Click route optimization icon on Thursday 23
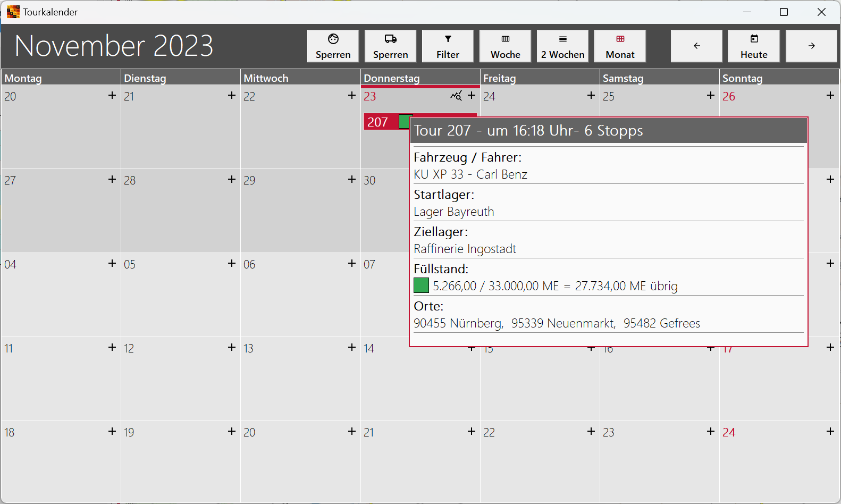The width and height of the screenshot is (841, 504). 456,96
